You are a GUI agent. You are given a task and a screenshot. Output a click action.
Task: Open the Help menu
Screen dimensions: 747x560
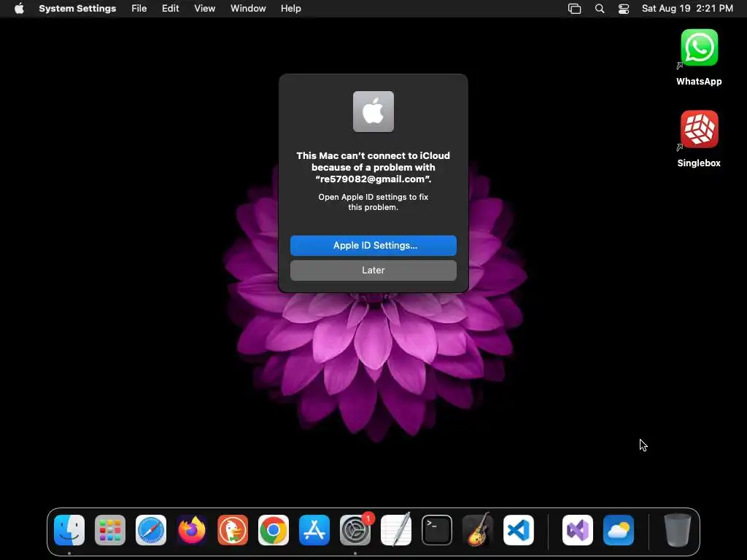(x=290, y=9)
